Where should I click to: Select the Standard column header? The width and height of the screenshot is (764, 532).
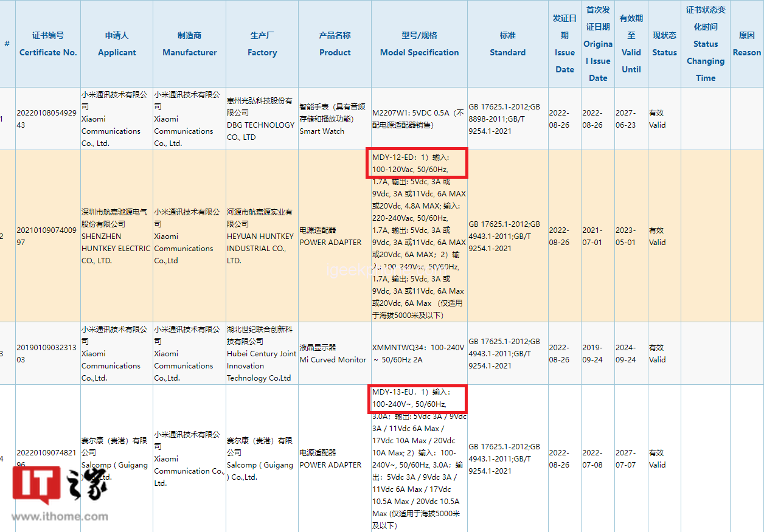[x=507, y=44]
